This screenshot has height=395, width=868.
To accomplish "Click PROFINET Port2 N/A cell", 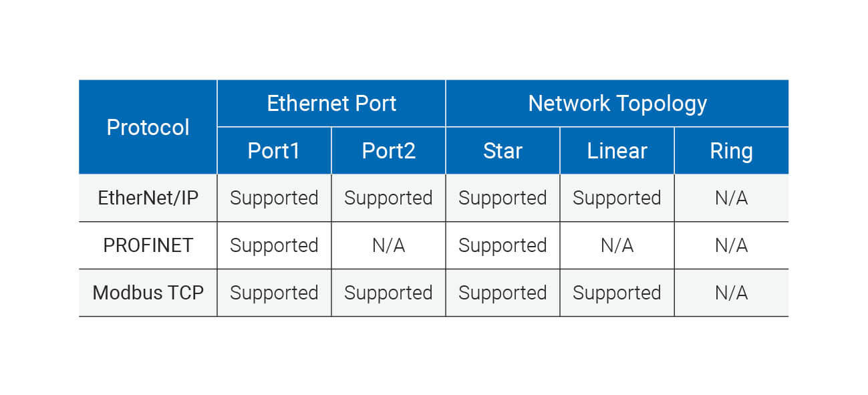I will (388, 245).
